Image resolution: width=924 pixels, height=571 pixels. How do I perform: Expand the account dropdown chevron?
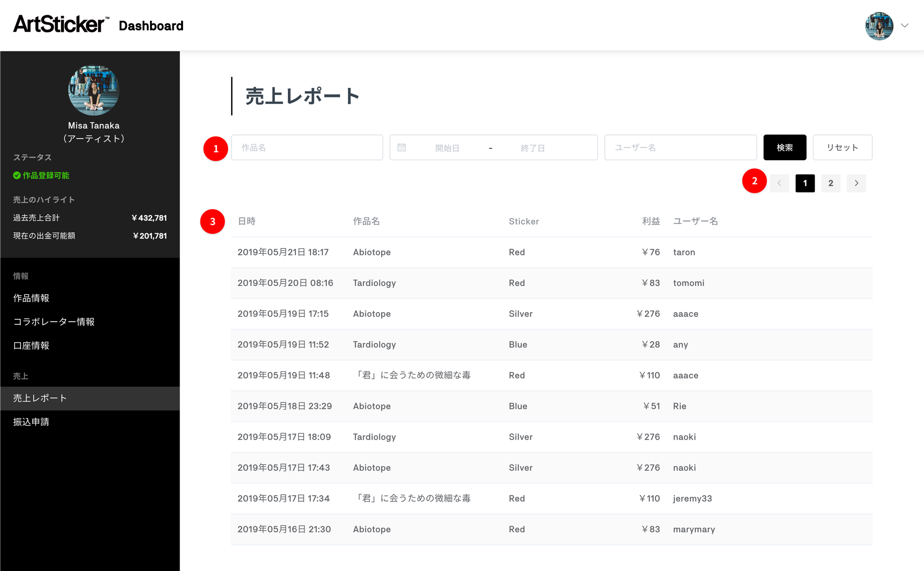coord(905,26)
